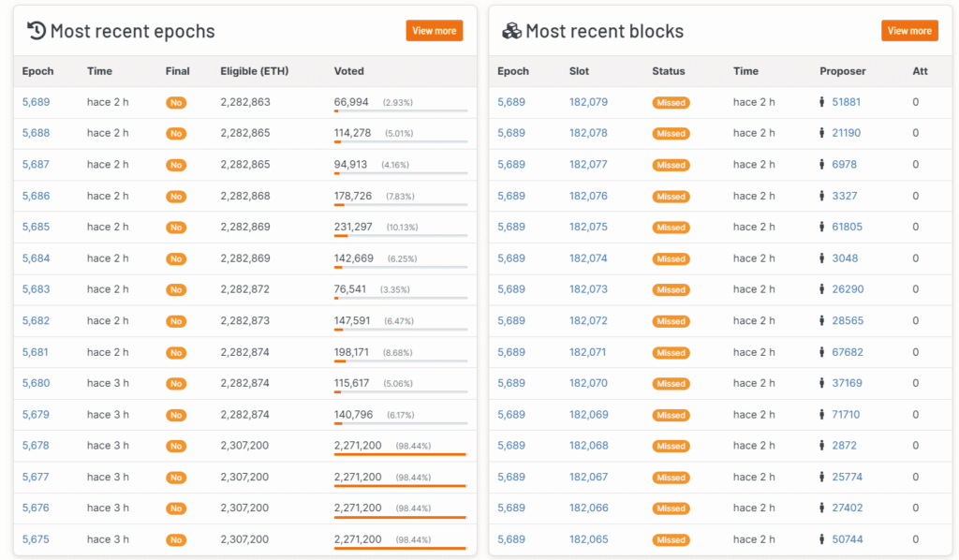Click the Missed badge for slot 182,074
The height and width of the screenshot is (560, 959).
[x=671, y=258]
